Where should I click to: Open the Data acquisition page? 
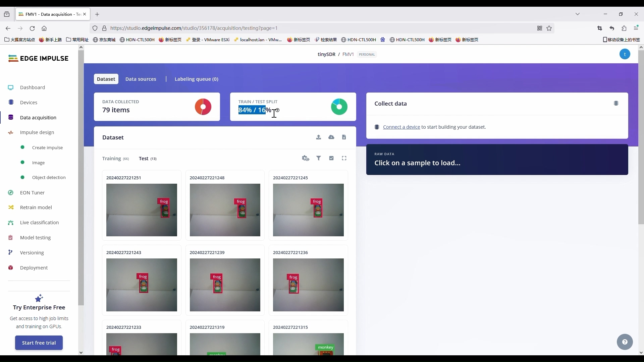point(38,118)
